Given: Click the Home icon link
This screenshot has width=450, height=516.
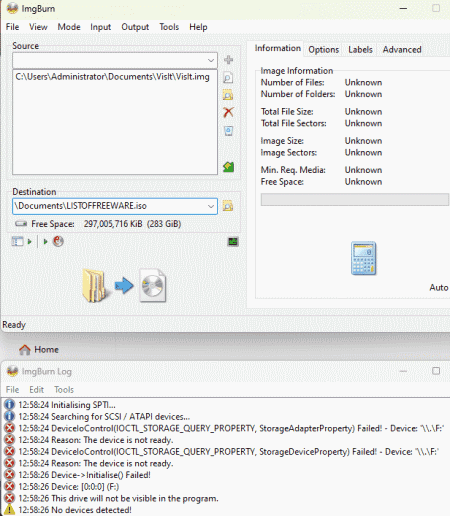Looking at the screenshot, I should click(x=25, y=350).
